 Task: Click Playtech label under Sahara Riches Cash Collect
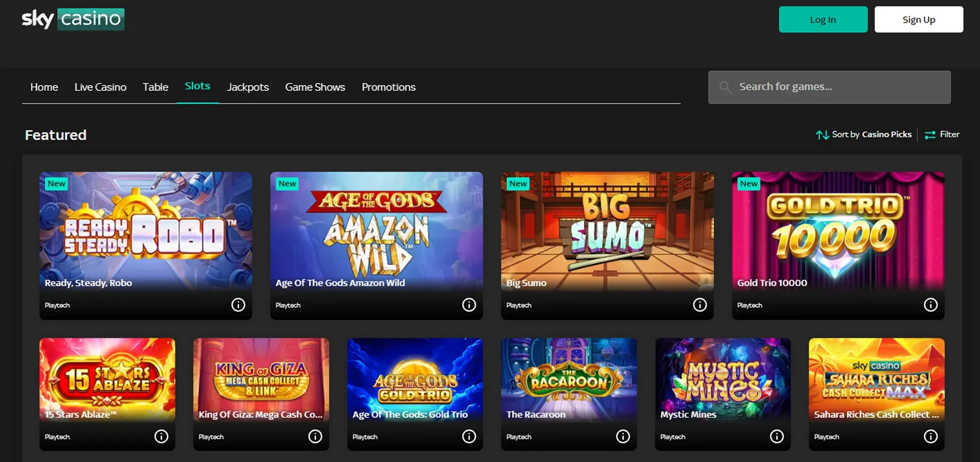click(x=827, y=437)
